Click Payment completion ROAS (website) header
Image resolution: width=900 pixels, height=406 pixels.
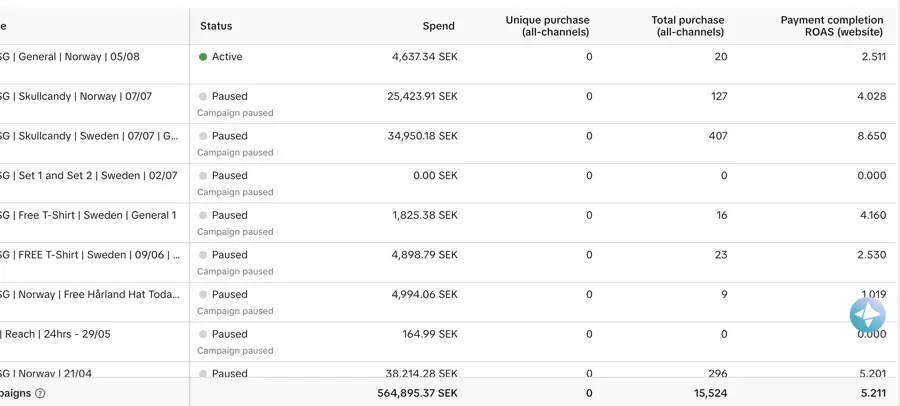(832, 26)
